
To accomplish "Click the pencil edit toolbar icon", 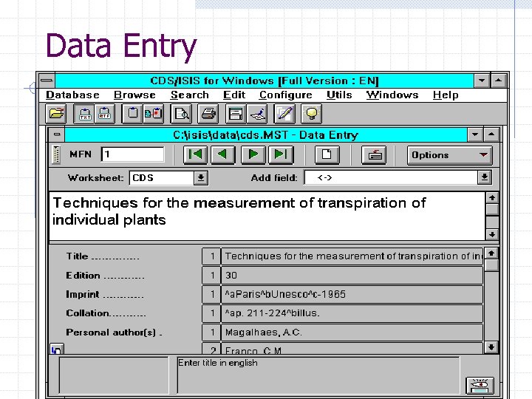I will (x=284, y=113).
